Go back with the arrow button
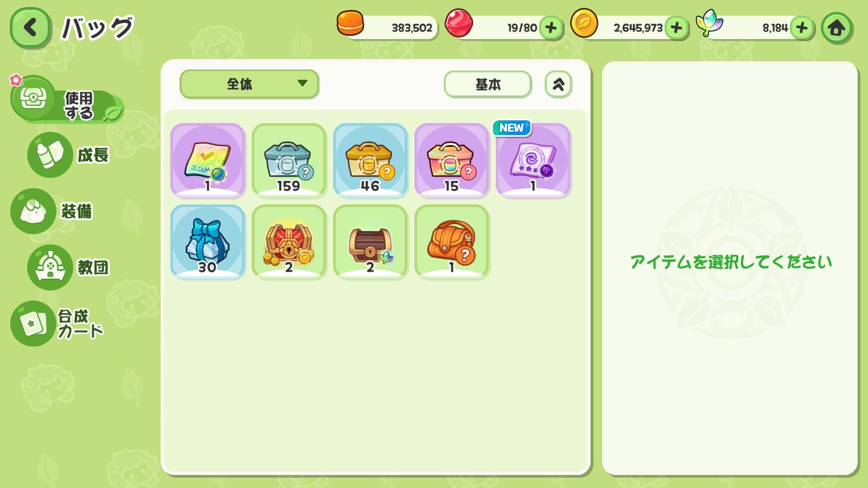 (x=30, y=27)
